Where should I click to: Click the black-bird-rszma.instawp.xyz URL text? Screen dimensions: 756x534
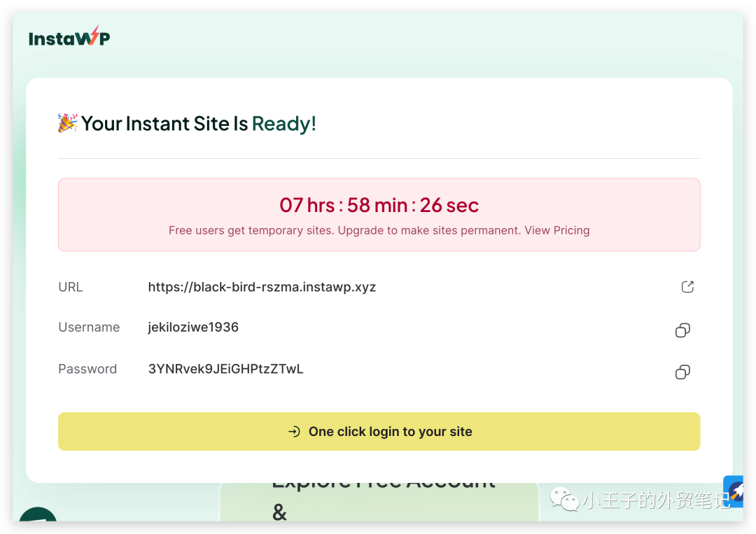(x=262, y=287)
